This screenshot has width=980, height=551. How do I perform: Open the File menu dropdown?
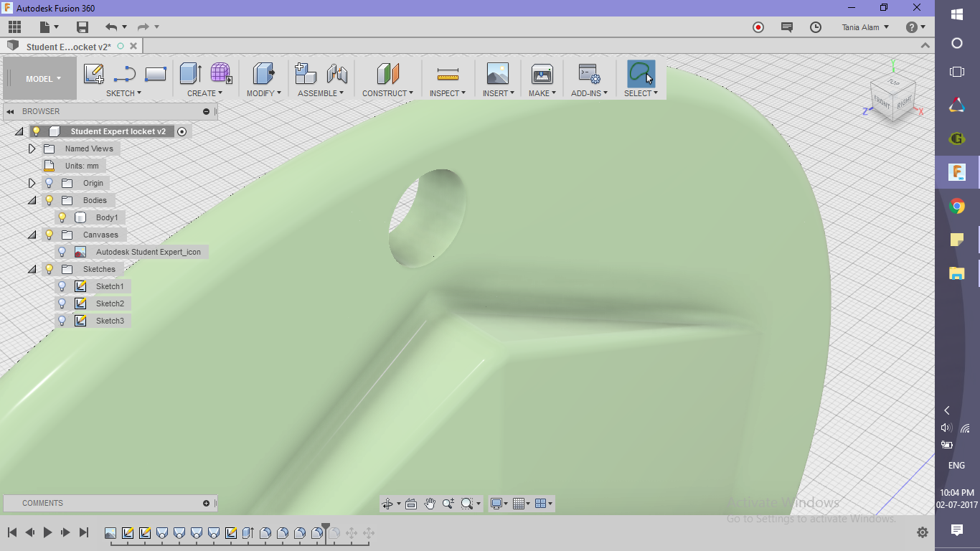point(49,27)
